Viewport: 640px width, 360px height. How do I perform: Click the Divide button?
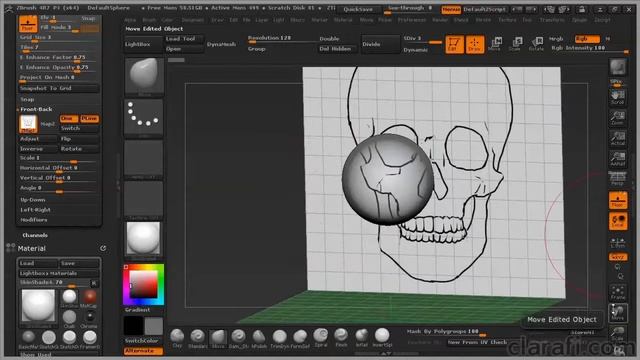click(380, 44)
